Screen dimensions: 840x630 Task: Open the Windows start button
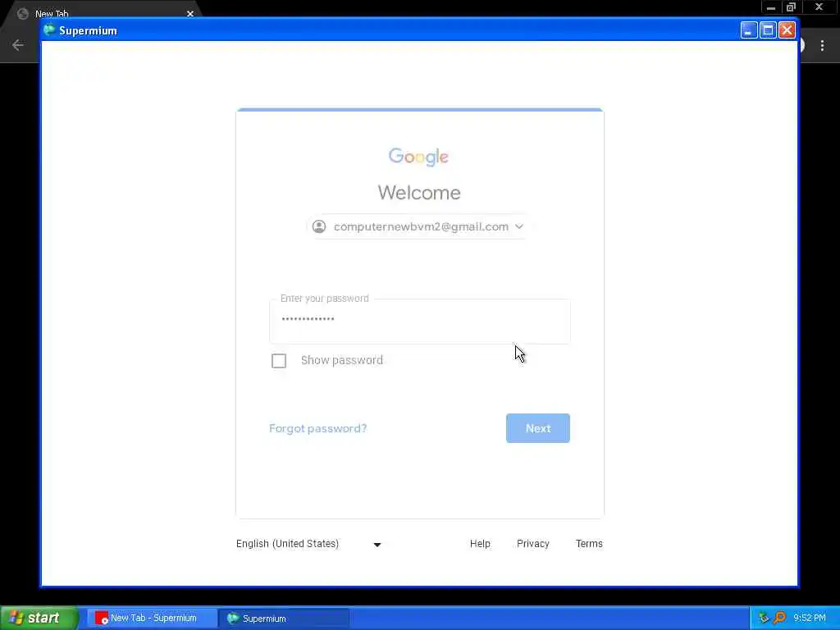[39, 619]
